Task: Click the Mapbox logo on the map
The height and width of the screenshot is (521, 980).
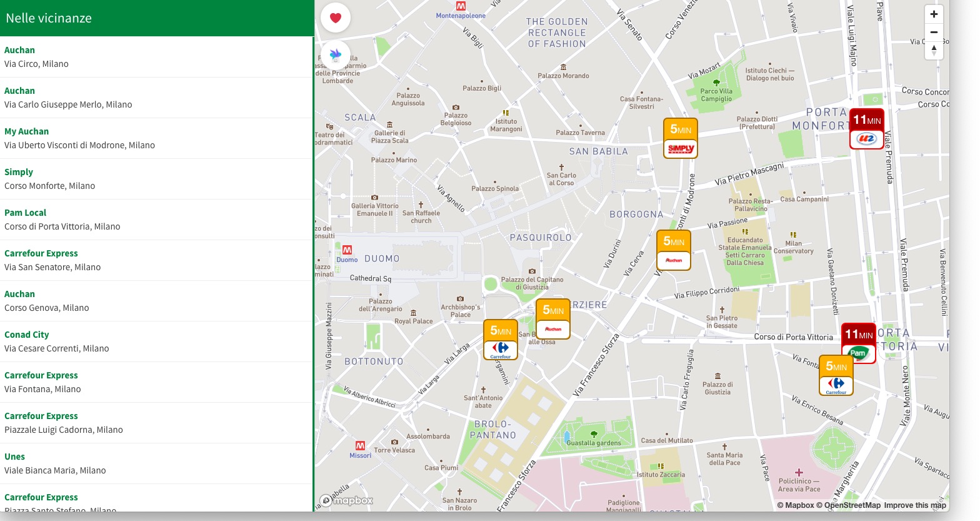Action: point(347,500)
